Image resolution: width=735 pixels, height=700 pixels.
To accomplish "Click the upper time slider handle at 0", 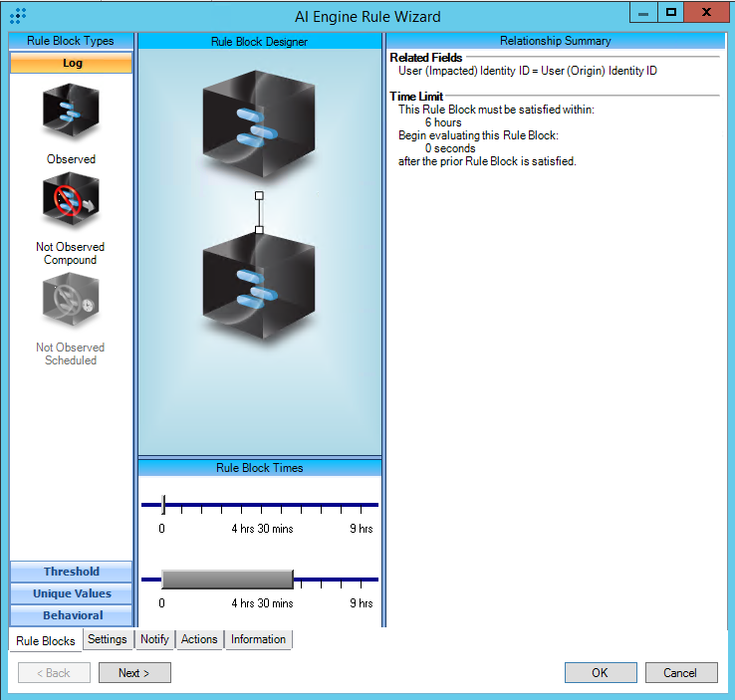I will (163, 504).
